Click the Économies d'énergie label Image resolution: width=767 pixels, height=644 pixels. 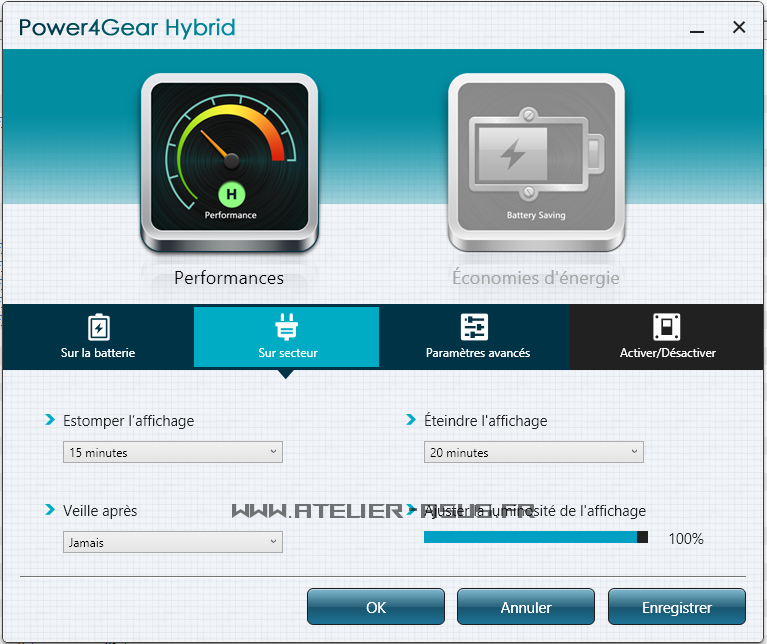[x=536, y=278]
